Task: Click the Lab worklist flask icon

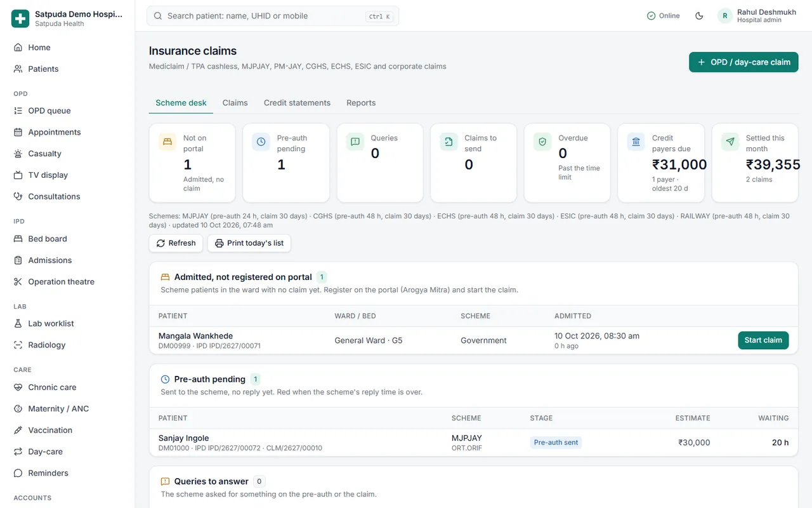Action: 18,324
